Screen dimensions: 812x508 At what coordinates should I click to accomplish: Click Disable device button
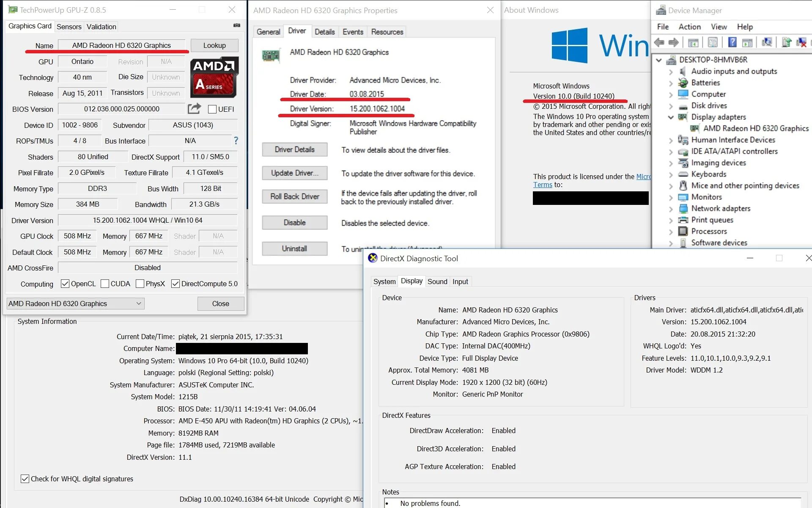pyautogui.click(x=294, y=223)
